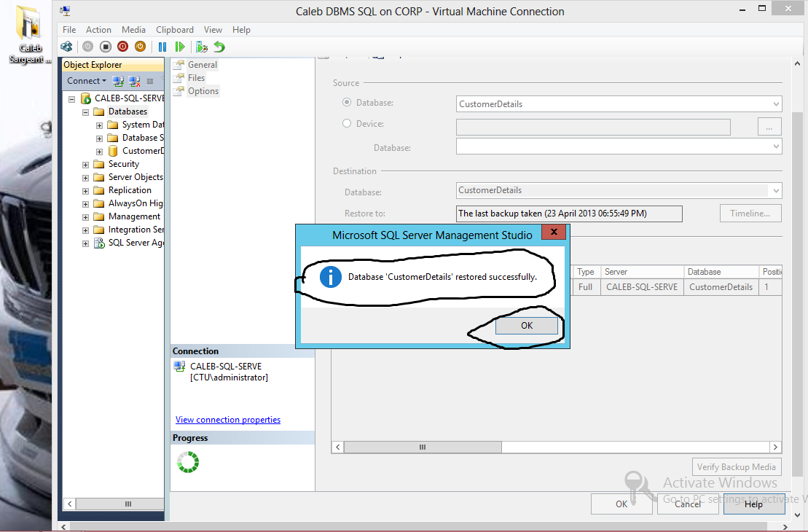Viewport: 808px width, 532px height.
Task: Open the empty Device Database dropdown
Action: 776,146
